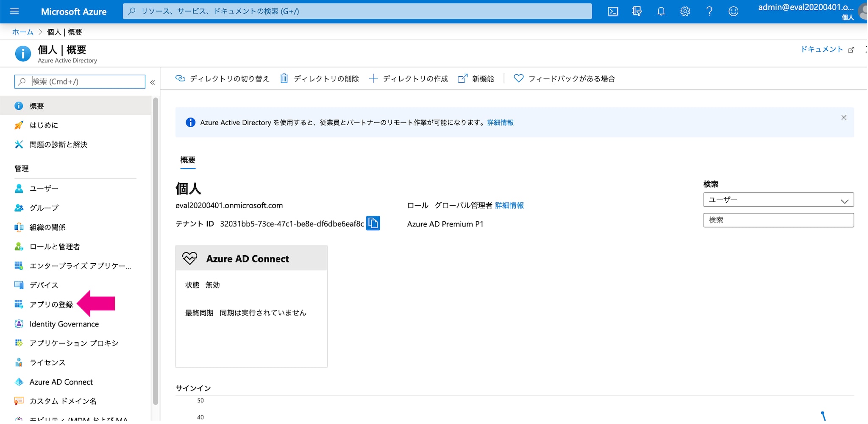This screenshot has height=424, width=868.
Task: Click the エンタープライズ アプリケーション icon
Action: 19,266
